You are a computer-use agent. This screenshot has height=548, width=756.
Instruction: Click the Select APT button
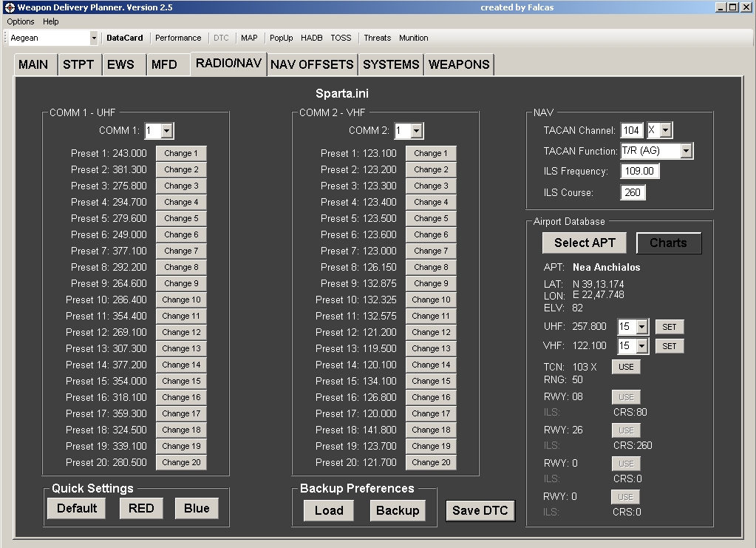584,243
